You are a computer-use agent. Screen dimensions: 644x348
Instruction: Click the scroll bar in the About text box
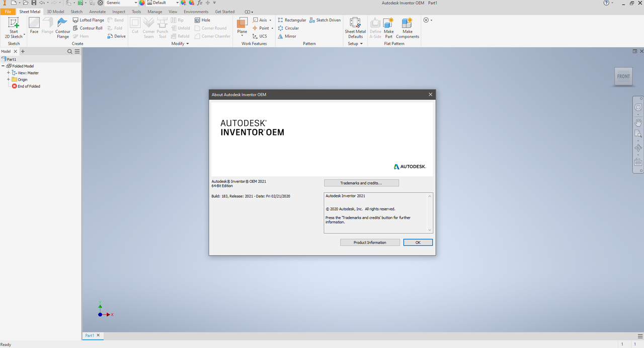pos(430,213)
